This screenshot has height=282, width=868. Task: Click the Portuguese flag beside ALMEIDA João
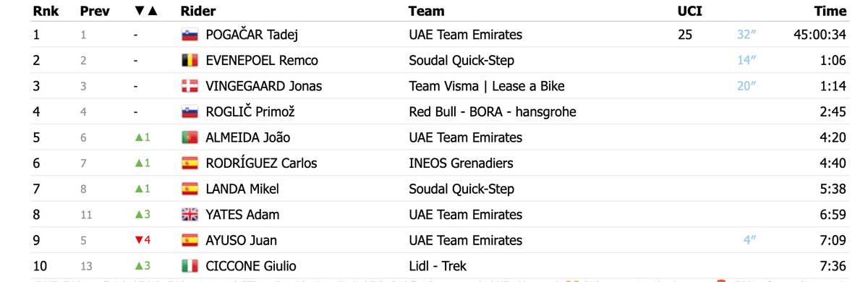coord(190,137)
